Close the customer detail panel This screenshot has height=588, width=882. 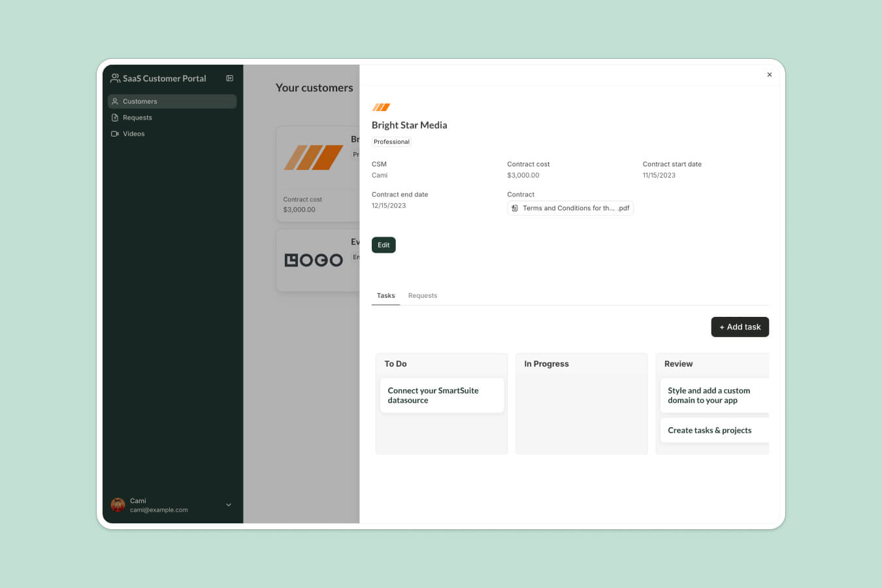click(770, 74)
